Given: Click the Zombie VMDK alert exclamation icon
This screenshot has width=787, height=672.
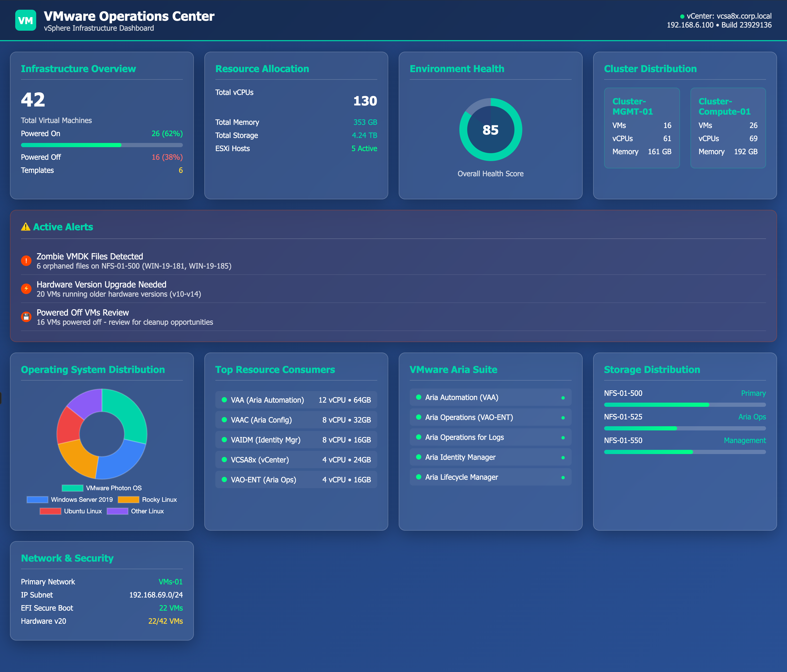Looking at the screenshot, I should coord(26,261).
